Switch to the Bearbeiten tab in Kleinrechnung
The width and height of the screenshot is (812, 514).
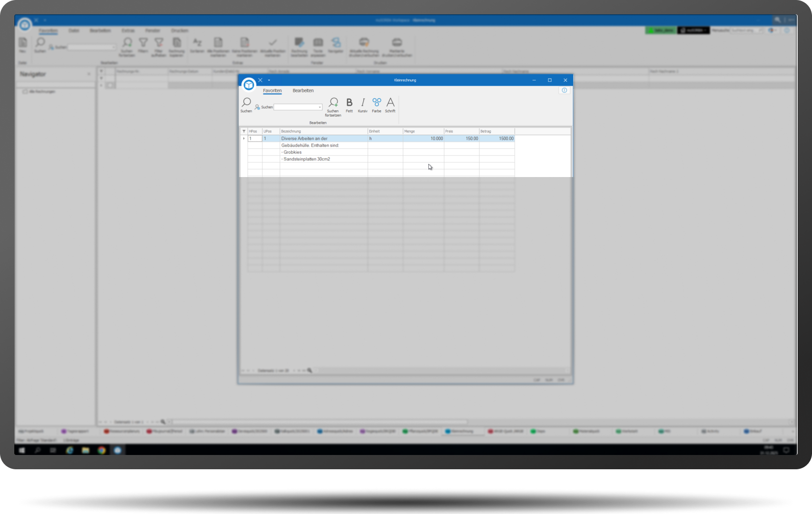coord(303,90)
